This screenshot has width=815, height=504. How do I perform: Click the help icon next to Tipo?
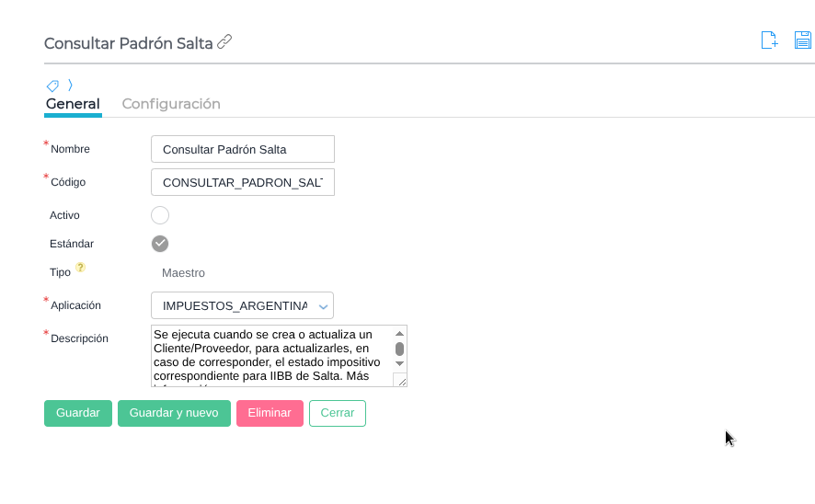(81, 268)
